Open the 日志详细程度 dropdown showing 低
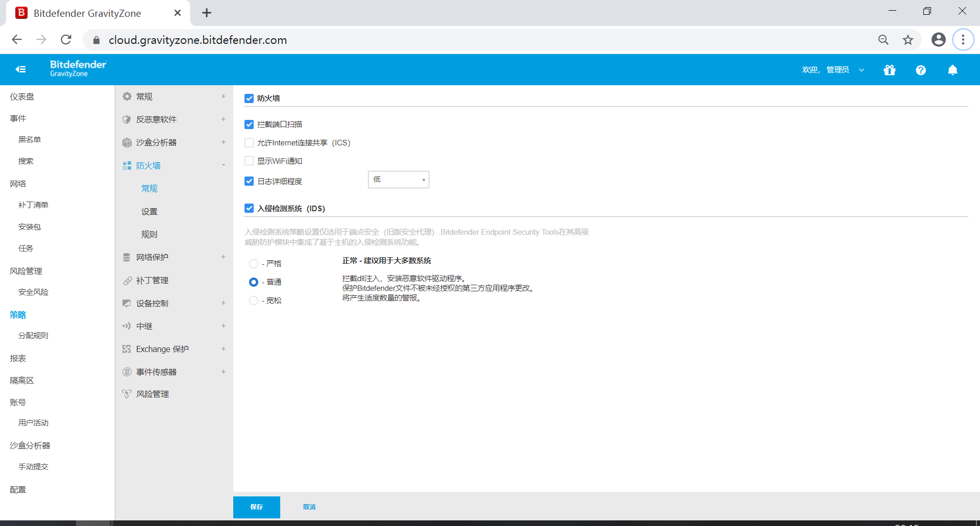Viewport: 980px width, 526px height. 399,180
